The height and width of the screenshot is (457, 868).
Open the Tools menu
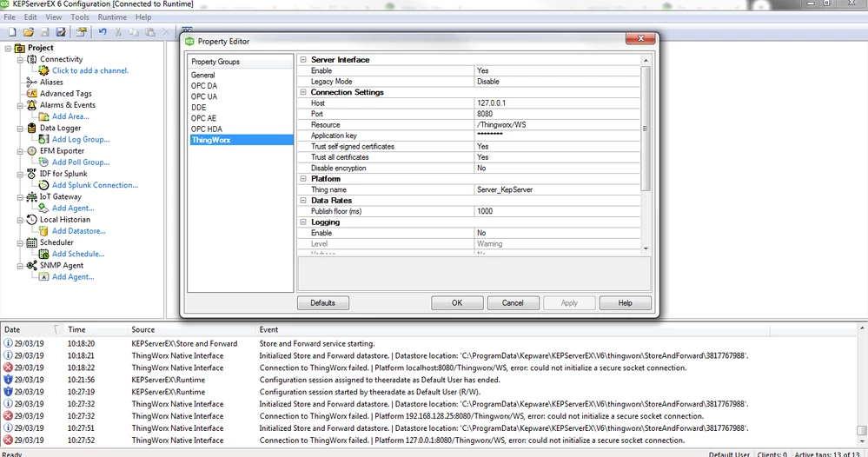tap(80, 17)
